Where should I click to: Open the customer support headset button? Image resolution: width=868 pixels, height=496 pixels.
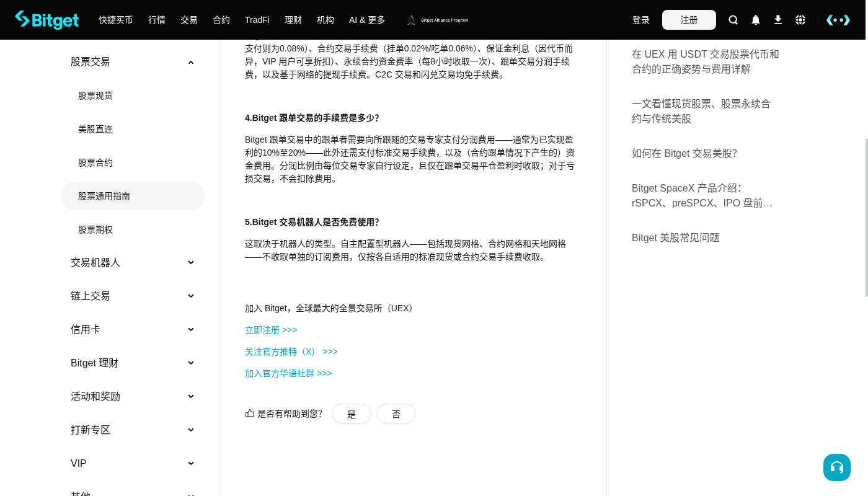coord(837,467)
